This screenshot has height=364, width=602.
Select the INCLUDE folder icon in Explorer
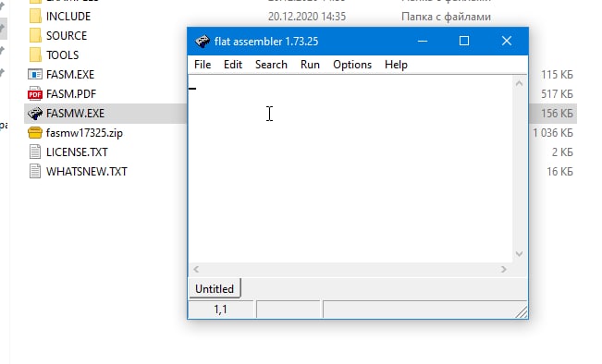click(35, 16)
